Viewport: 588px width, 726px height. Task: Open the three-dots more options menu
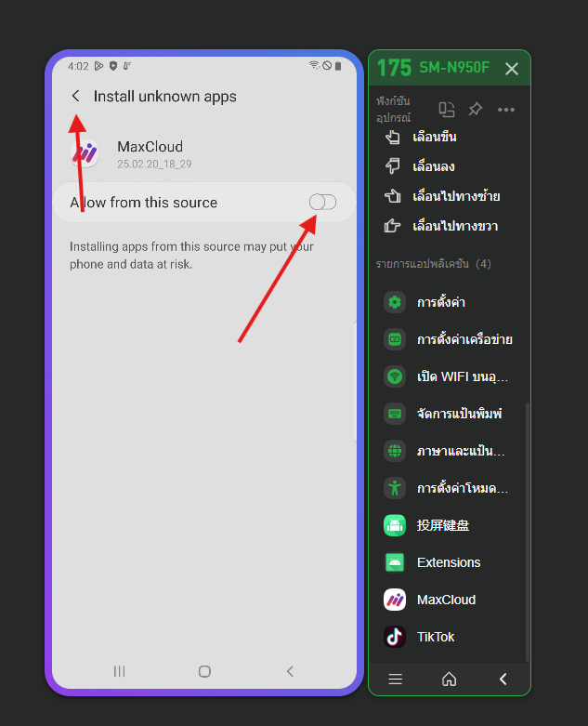tap(505, 110)
